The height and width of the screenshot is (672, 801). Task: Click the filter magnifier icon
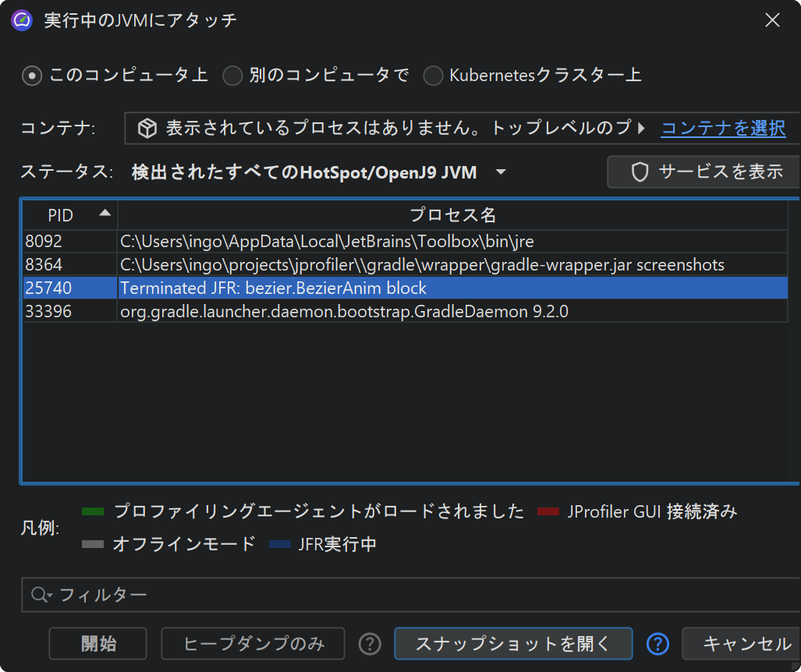point(41,595)
